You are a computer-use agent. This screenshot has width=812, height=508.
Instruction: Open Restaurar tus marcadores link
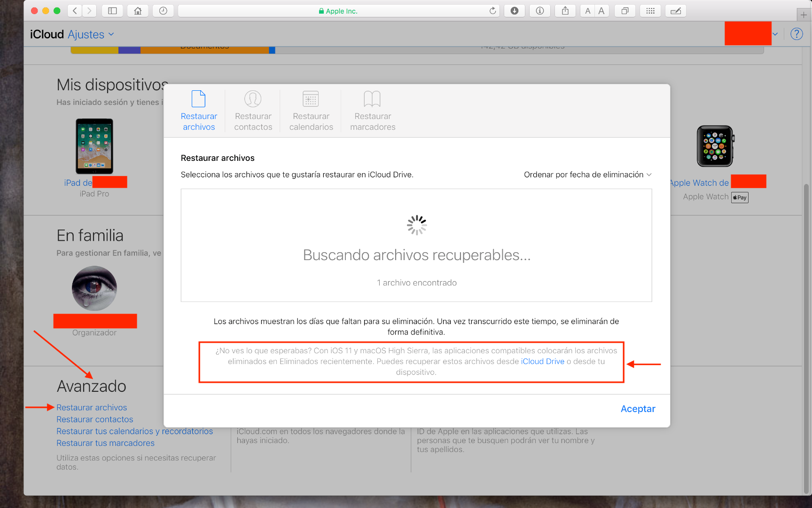(x=106, y=443)
